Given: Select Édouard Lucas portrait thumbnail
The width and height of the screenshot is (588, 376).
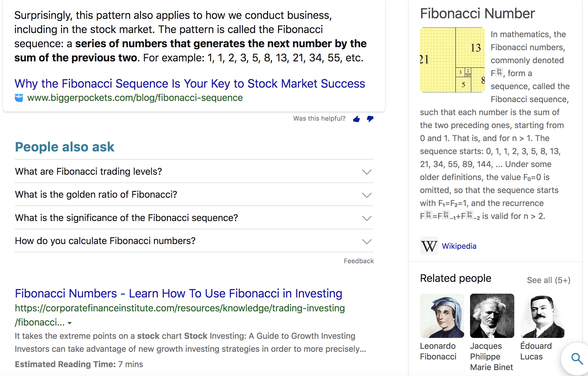Looking at the screenshot, I should (542, 315).
